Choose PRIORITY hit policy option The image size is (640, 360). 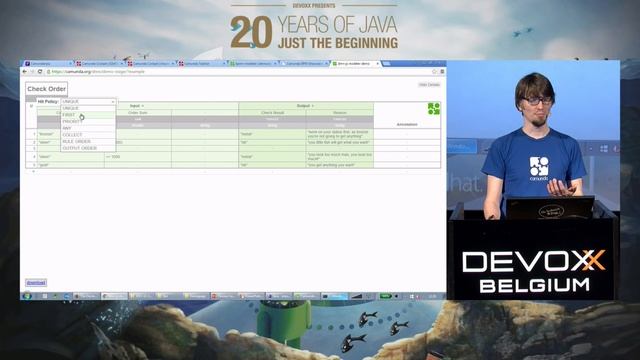(x=88, y=121)
